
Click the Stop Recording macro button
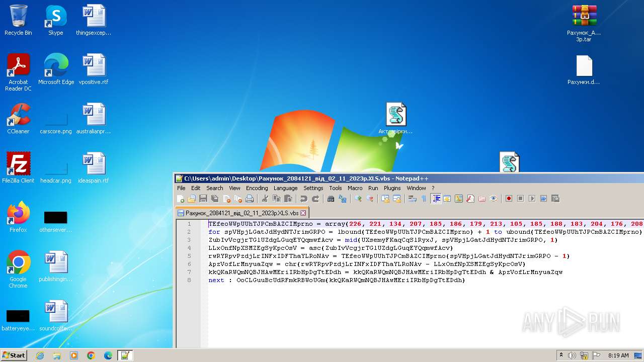[520, 199]
